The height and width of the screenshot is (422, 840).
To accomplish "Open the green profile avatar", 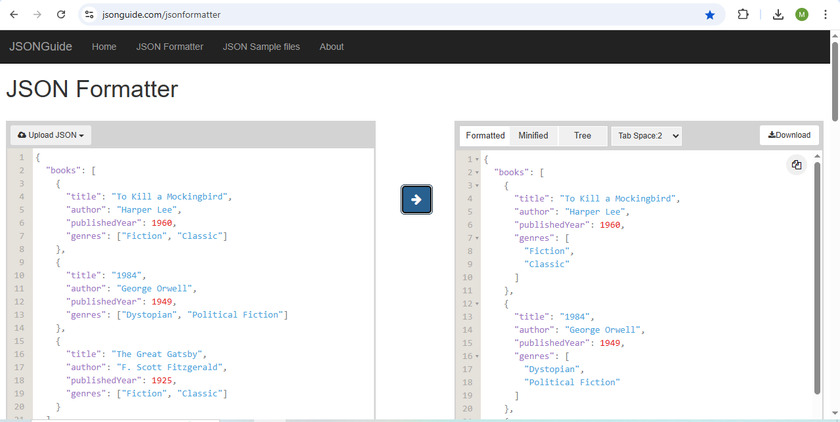I will pos(801,15).
